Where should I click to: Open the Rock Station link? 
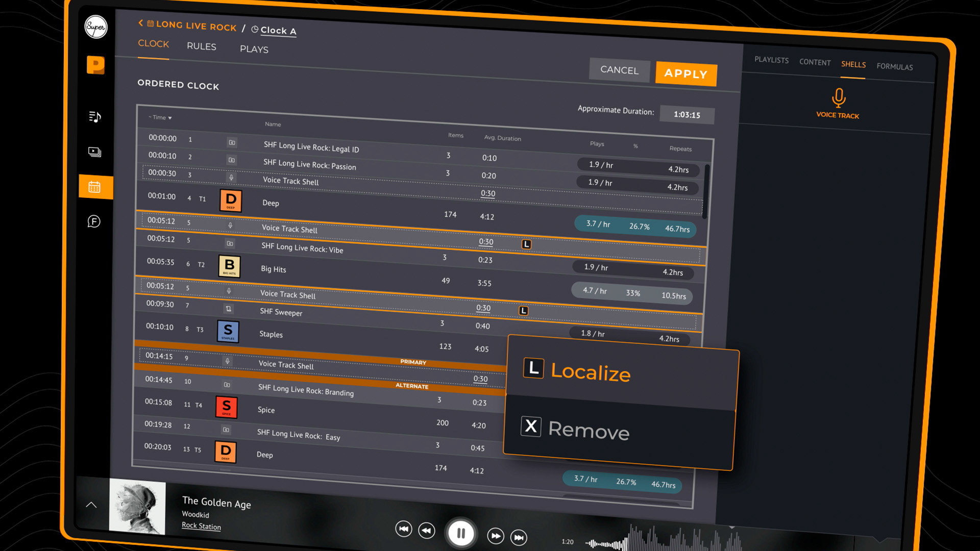(x=201, y=526)
